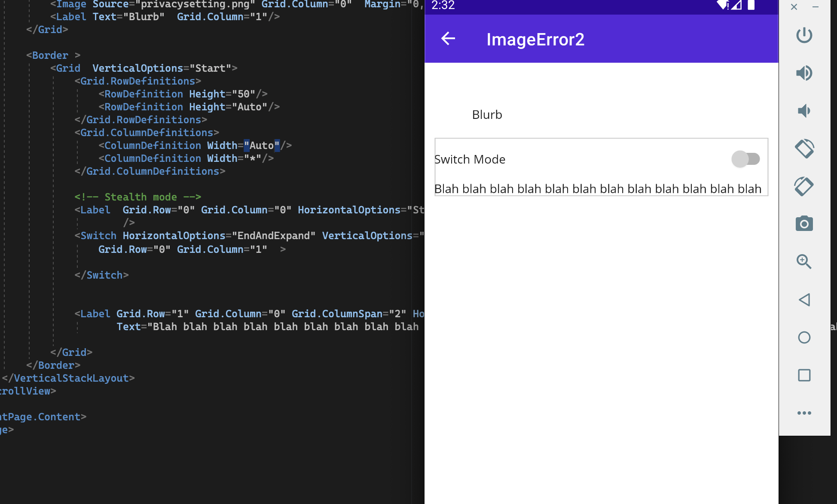The height and width of the screenshot is (504, 837).
Task: Click the Volume down icon
Action: point(804,110)
